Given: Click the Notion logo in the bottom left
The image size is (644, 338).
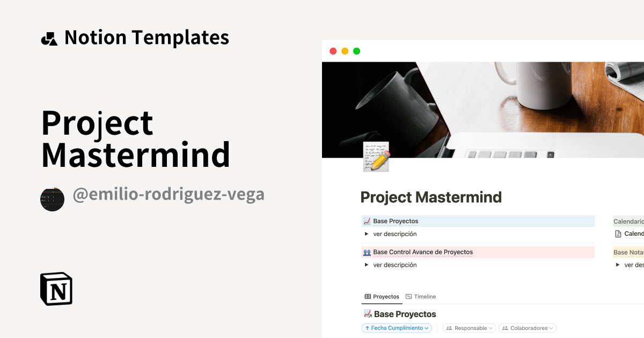Looking at the screenshot, I should click(56, 289).
